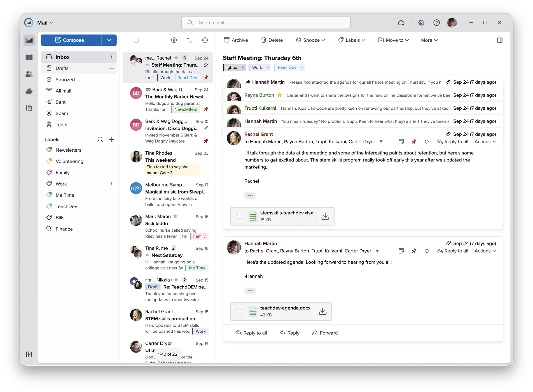Remove the Work label from conversation
The height and width of the screenshot is (392, 533).
tap(268, 67)
